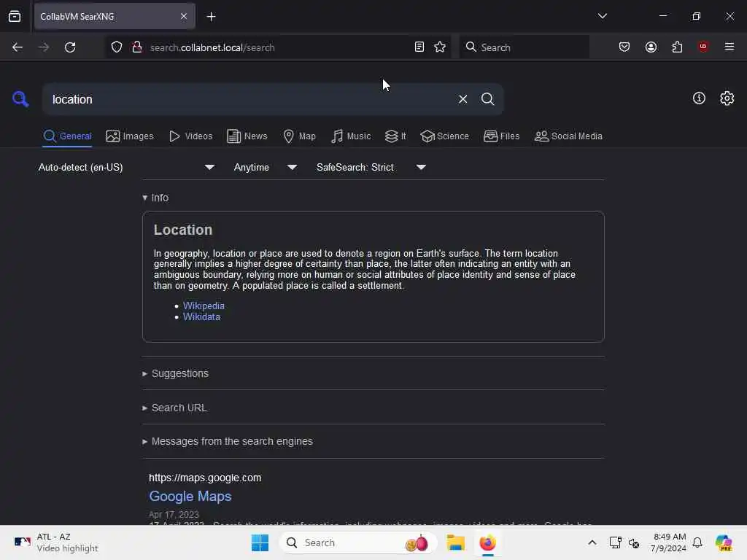This screenshot has height=560, width=747.
Task: Toggle reader view icon
Action: pos(419,47)
